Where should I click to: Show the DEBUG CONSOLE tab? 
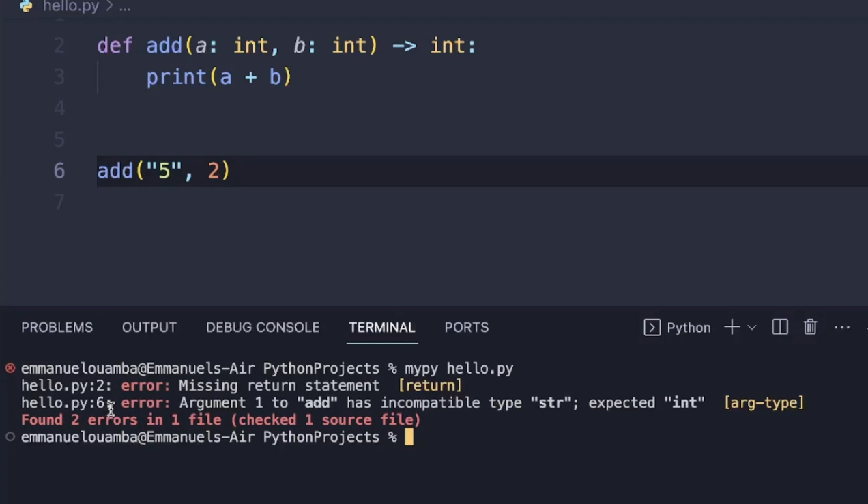pyautogui.click(x=263, y=328)
